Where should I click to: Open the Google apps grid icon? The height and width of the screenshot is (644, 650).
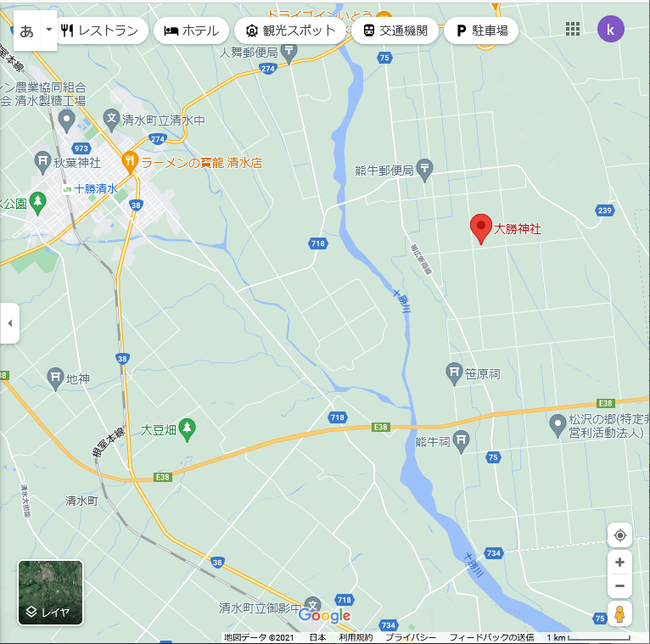pyautogui.click(x=573, y=29)
